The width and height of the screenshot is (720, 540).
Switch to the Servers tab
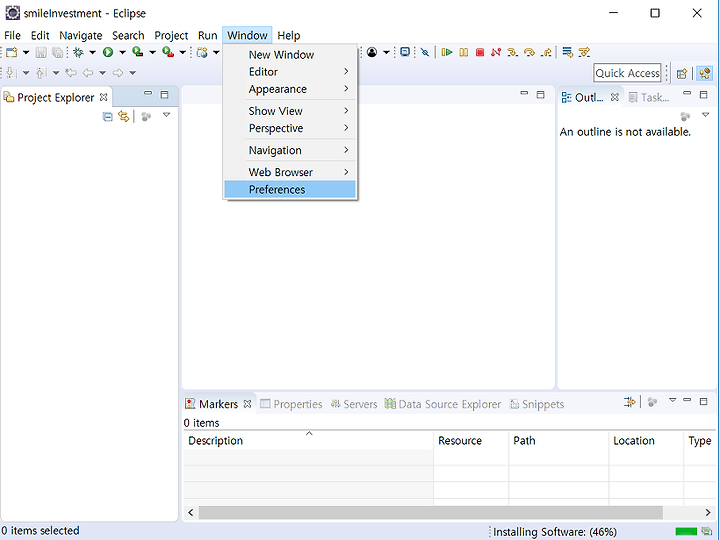354,404
